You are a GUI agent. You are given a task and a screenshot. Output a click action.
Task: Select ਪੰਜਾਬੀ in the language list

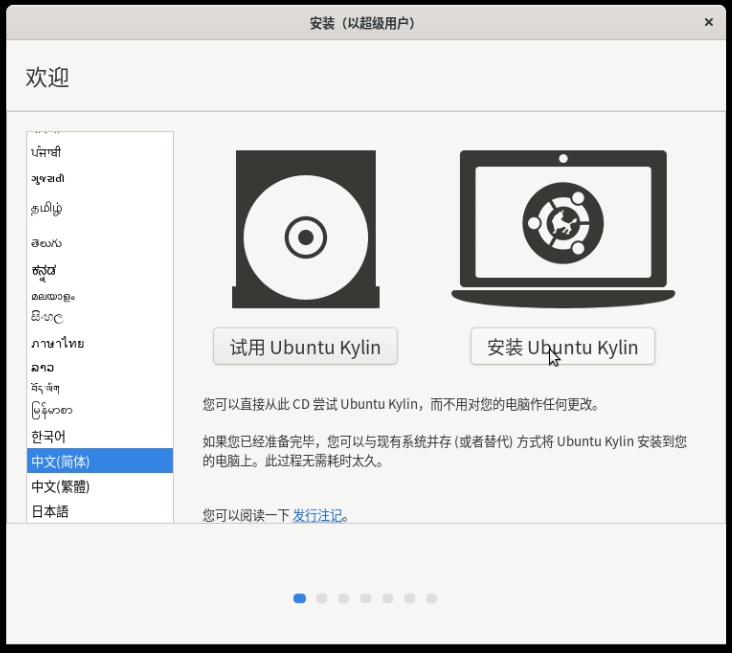click(x=100, y=152)
